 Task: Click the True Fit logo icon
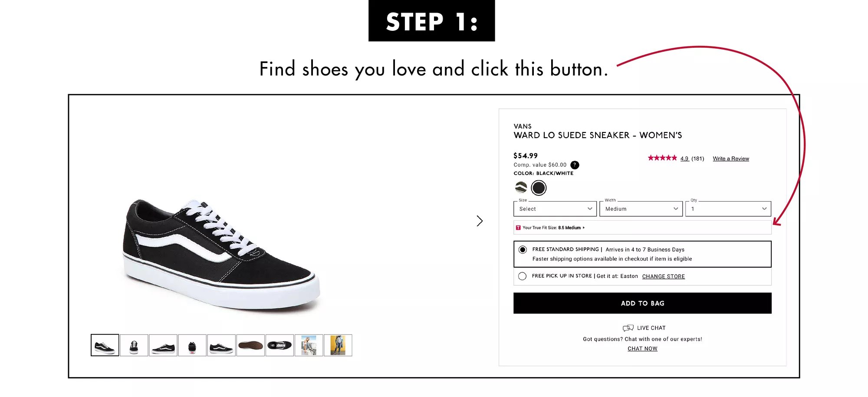pos(518,228)
